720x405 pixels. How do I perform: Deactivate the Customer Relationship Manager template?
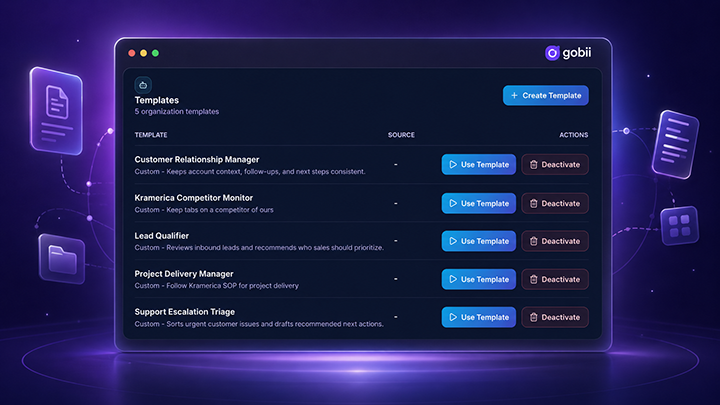point(555,164)
